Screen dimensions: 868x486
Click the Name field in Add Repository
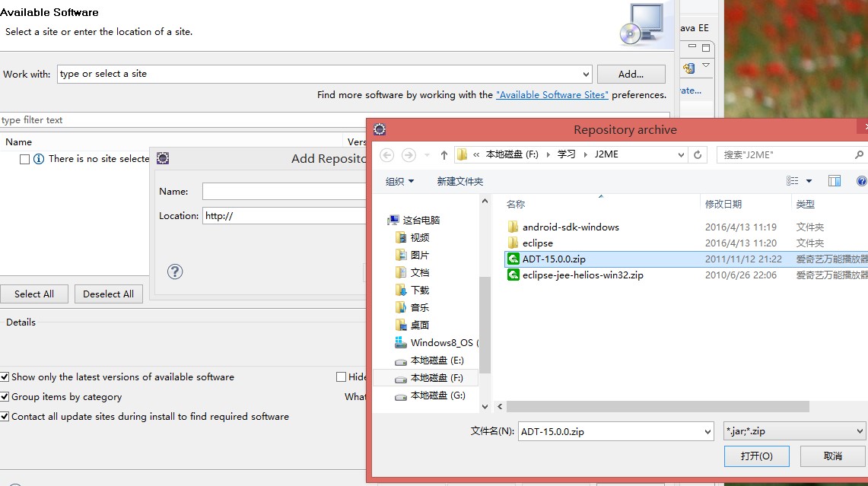click(x=284, y=192)
